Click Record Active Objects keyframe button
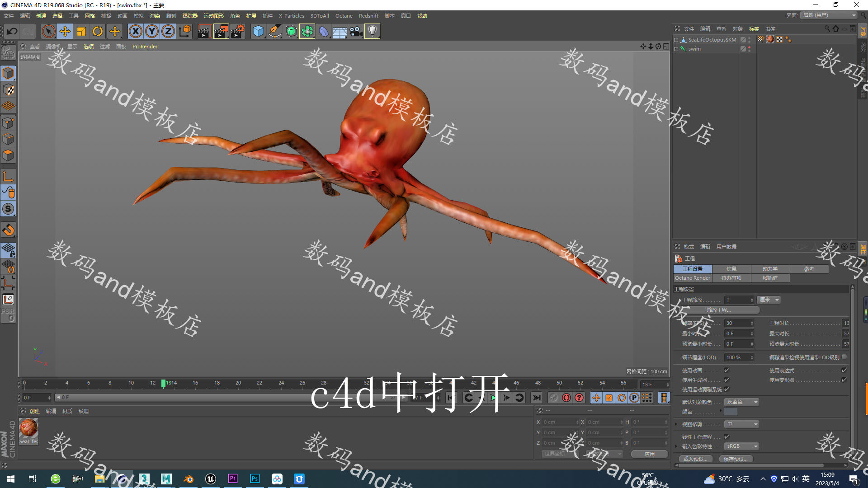The height and width of the screenshot is (488, 868). point(553,398)
